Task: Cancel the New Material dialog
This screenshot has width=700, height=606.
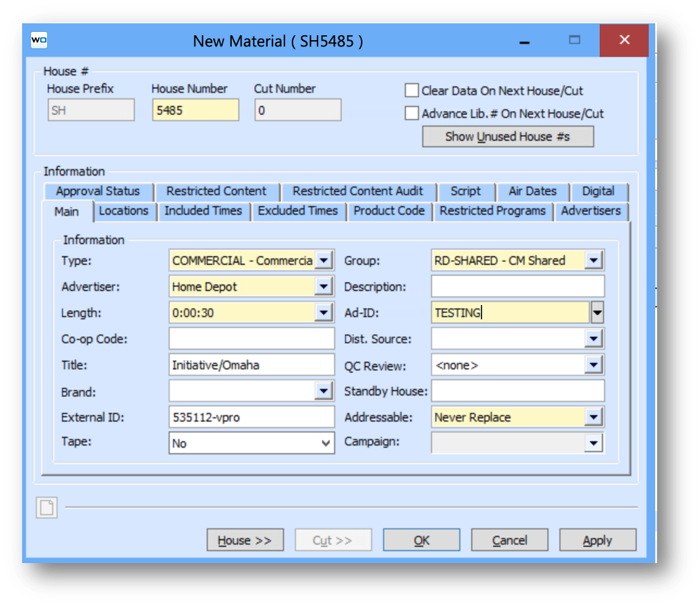Action: [510, 540]
